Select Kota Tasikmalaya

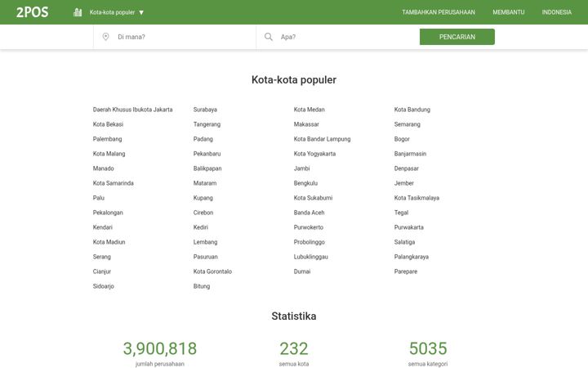click(416, 198)
